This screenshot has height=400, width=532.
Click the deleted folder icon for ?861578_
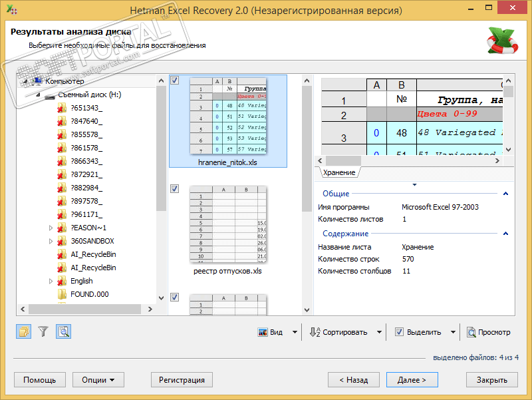click(x=61, y=148)
